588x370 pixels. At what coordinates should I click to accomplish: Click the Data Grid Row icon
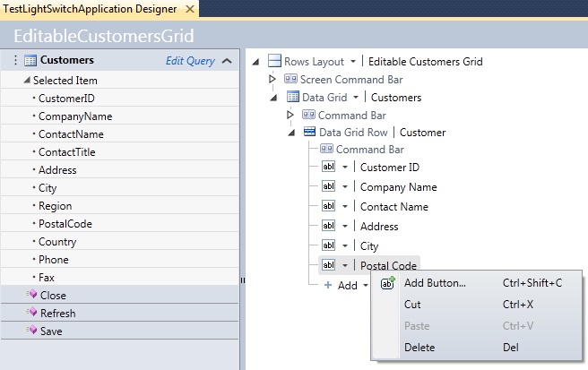[309, 132]
